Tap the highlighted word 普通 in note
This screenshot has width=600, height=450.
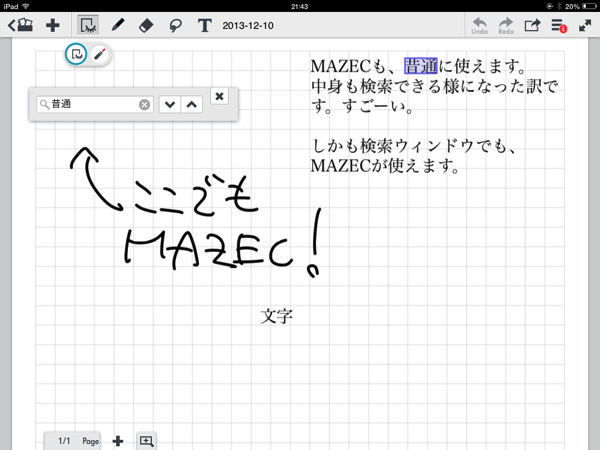[421, 66]
